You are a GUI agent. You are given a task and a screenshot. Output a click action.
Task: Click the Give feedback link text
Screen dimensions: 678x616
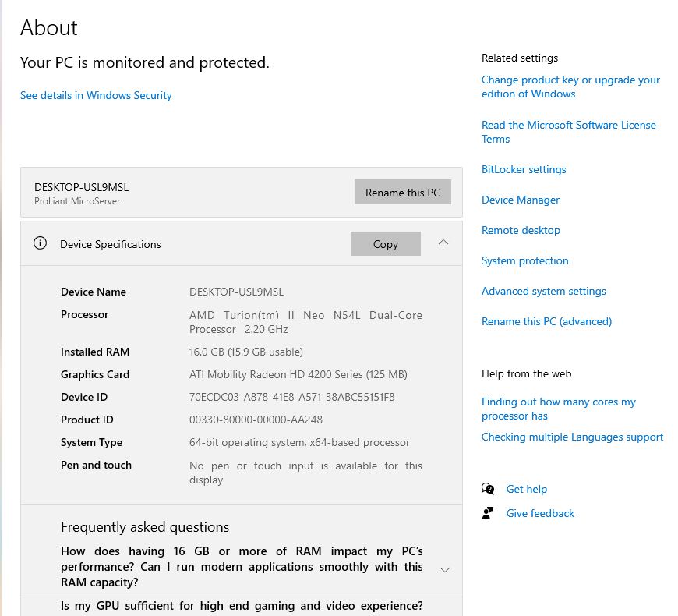(x=540, y=513)
